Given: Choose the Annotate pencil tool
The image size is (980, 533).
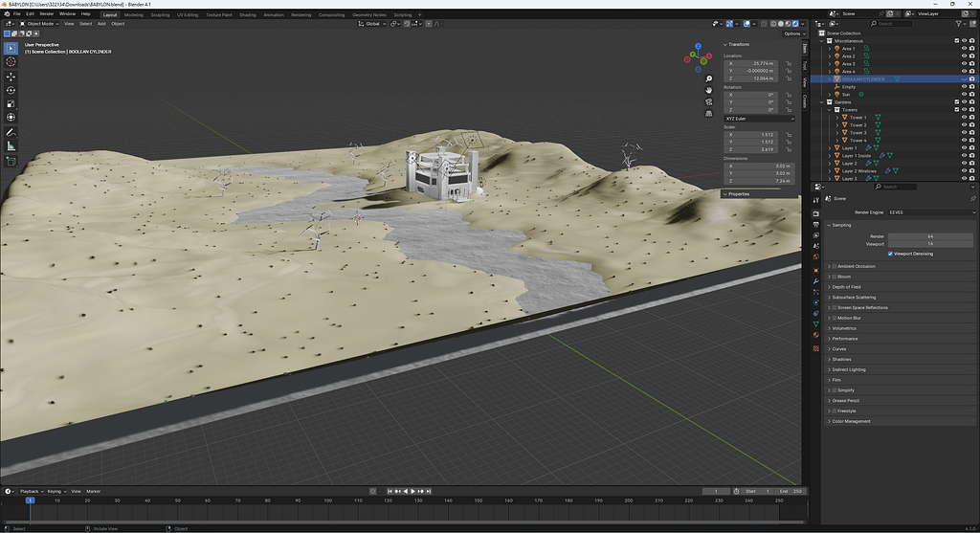Looking at the screenshot, I should pos(11,131).
